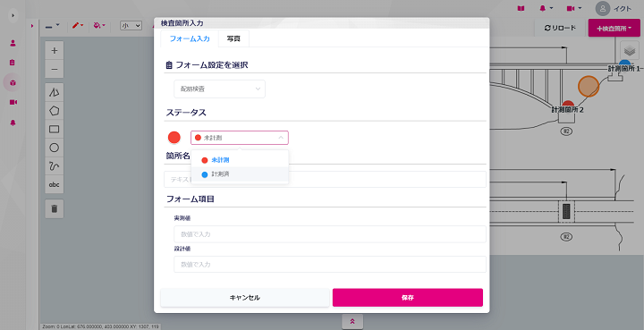Open the map layers icon

[x=629, y=51]
